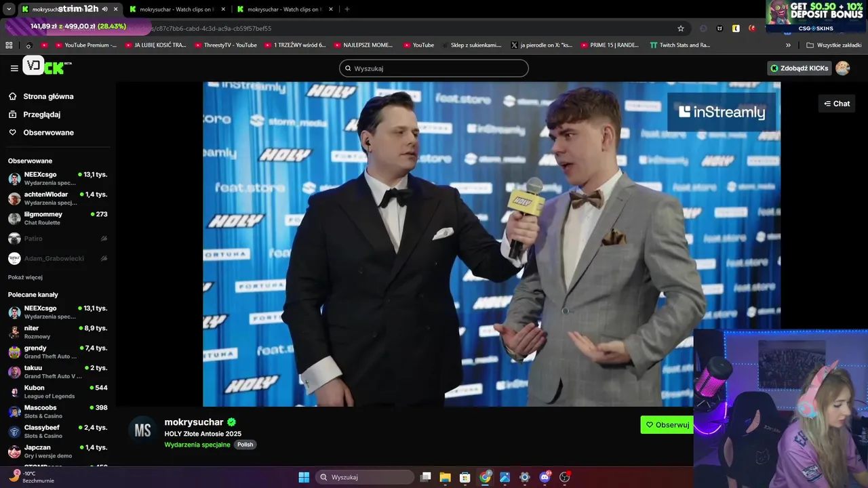Click the Obserwowane heart icon

click(x=13, y=132)
